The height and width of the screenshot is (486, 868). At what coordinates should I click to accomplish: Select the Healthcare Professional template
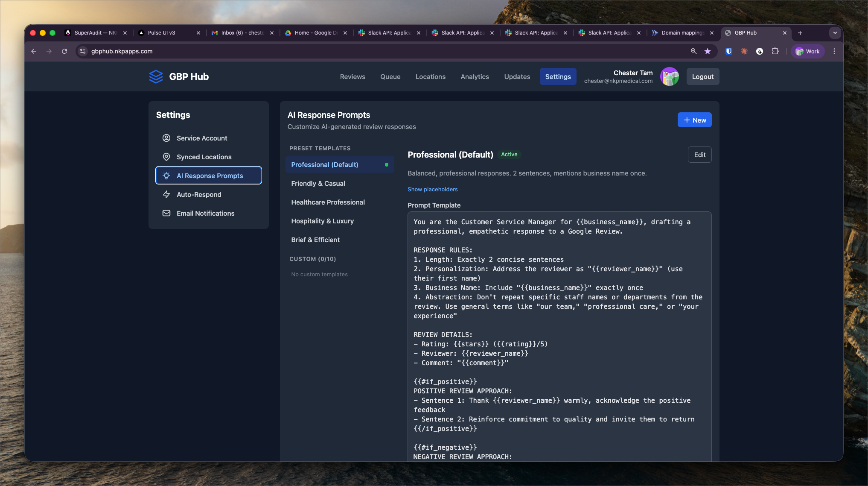coord(328,202)
